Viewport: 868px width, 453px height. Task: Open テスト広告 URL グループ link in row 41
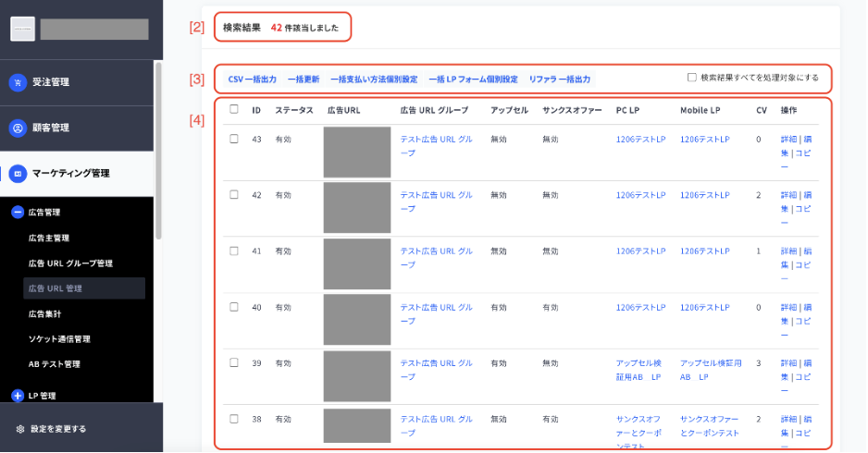pos(436,258)
